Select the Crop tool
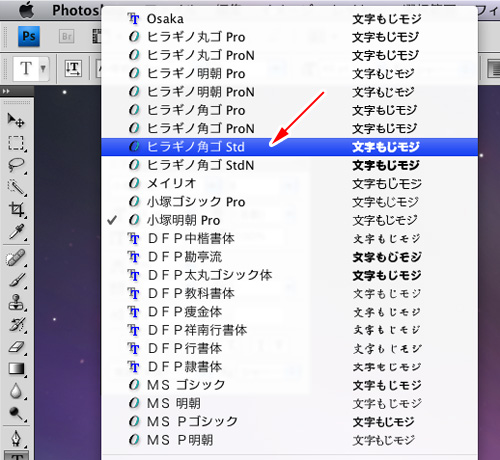 [16, 210]
